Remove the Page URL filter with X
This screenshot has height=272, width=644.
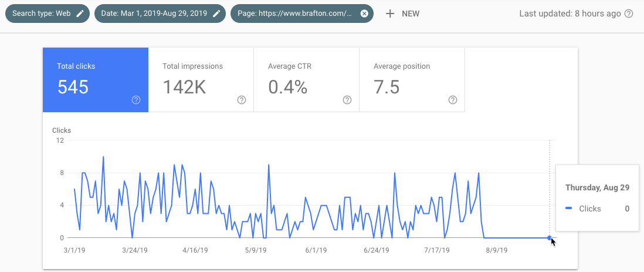click(x=364, y=14)
